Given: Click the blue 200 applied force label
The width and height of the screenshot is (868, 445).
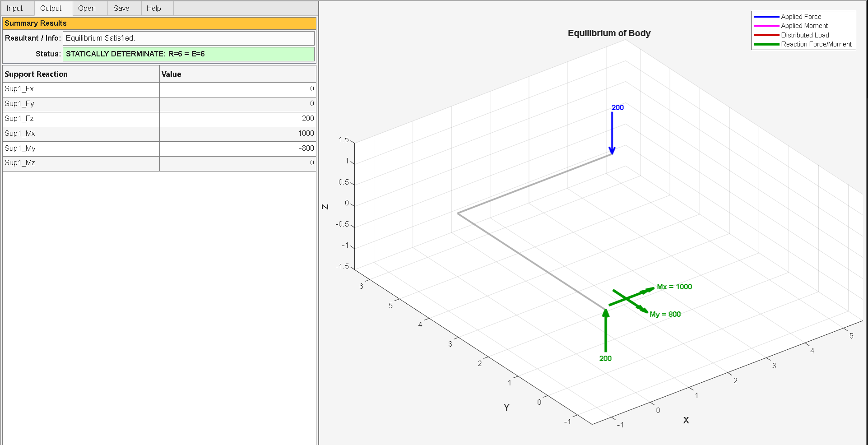Looking at the screenshot, I should click(x=617, y=107).
